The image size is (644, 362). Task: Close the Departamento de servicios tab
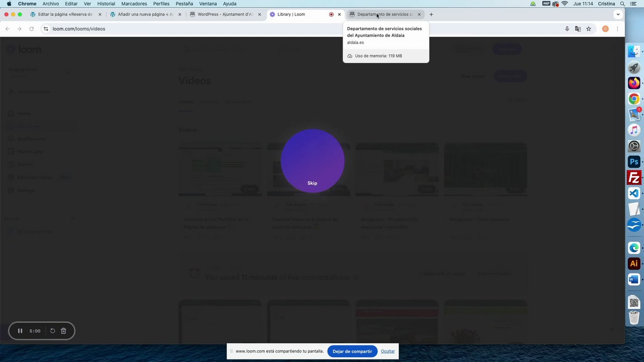pos(419,15)
